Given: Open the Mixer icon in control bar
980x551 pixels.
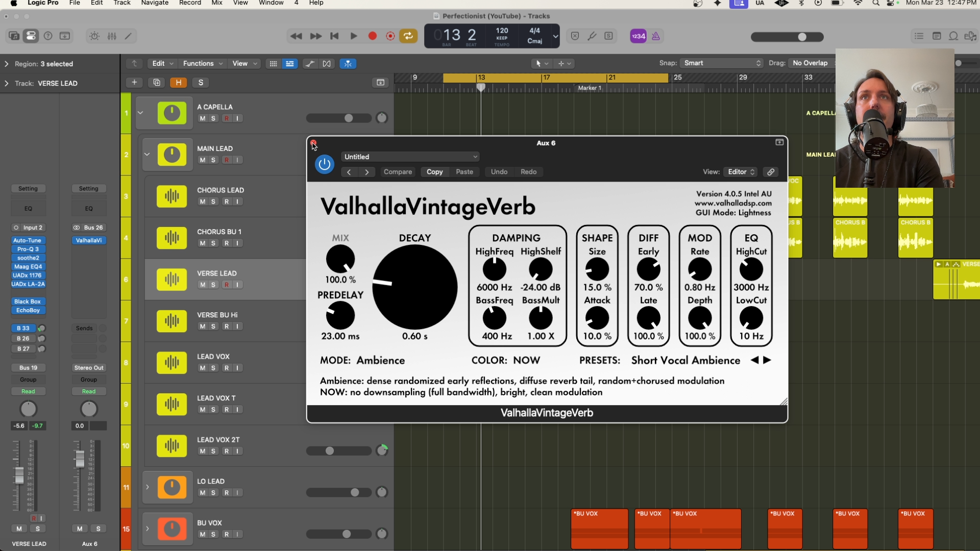Looking at the screenshot, I should tap(112, 36).
